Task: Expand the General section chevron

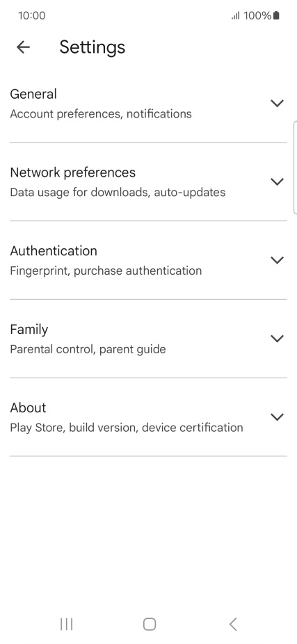Action: [x=278, y=103]
